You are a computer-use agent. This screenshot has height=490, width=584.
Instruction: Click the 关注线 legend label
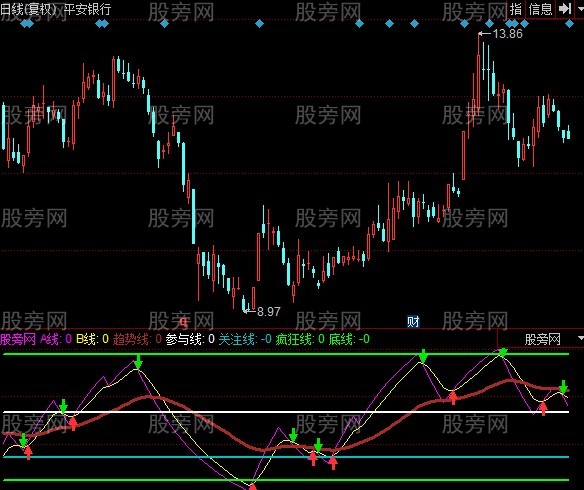point(237,339)
